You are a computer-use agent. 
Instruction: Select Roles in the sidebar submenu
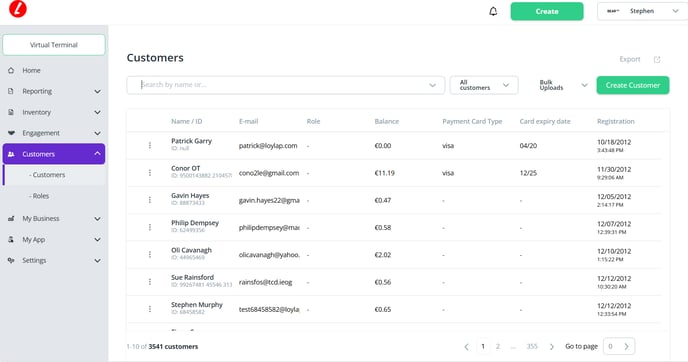(39, 196)
